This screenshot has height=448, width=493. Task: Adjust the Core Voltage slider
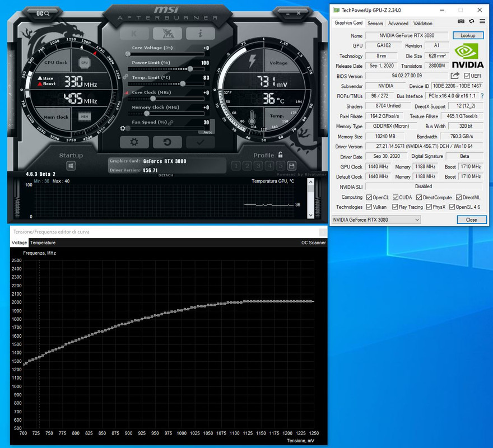click(166, 54)
